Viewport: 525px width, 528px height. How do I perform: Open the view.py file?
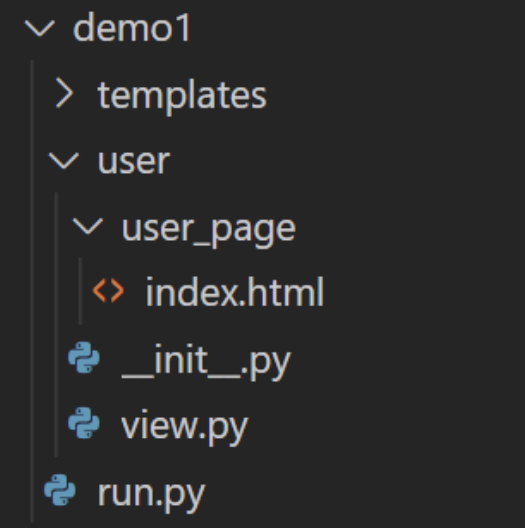pyautogui.click(x=185, y=427)
